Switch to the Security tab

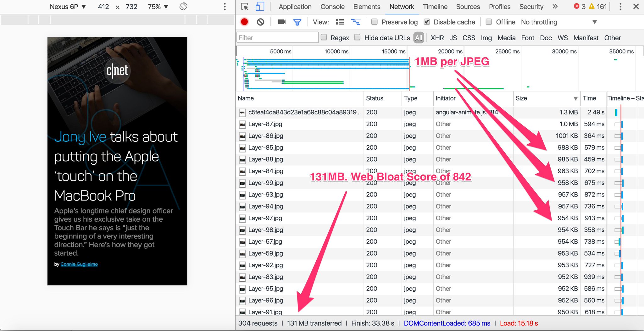[x=531, y=7]
